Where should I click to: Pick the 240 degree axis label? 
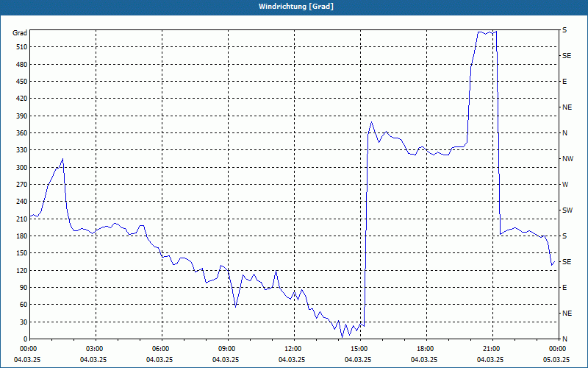tap(22, 202)
